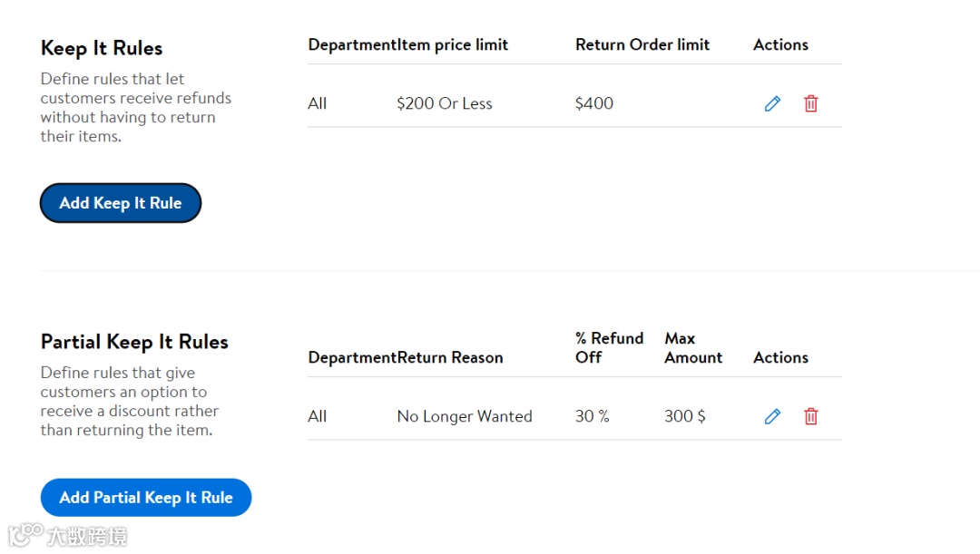The height and width of the screenshot is (554, 980).
Task: Click the Return Order limit column header
Action: point(642,44)
